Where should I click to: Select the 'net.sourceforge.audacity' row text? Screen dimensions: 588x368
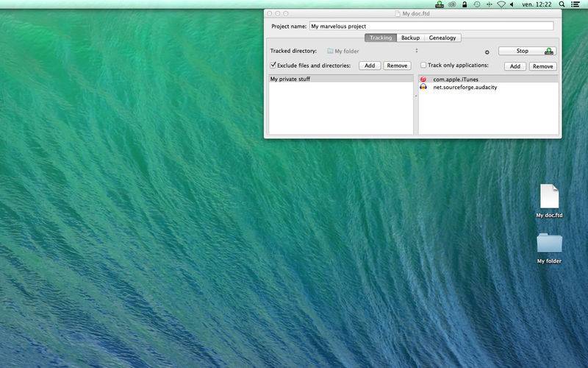point(465,87)
